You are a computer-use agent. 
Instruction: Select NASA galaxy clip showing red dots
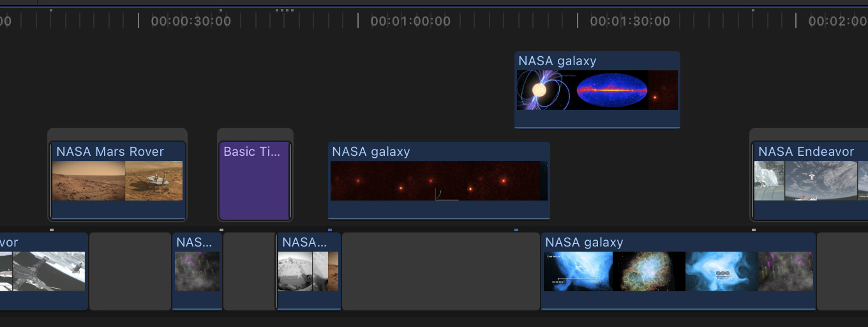438,181
